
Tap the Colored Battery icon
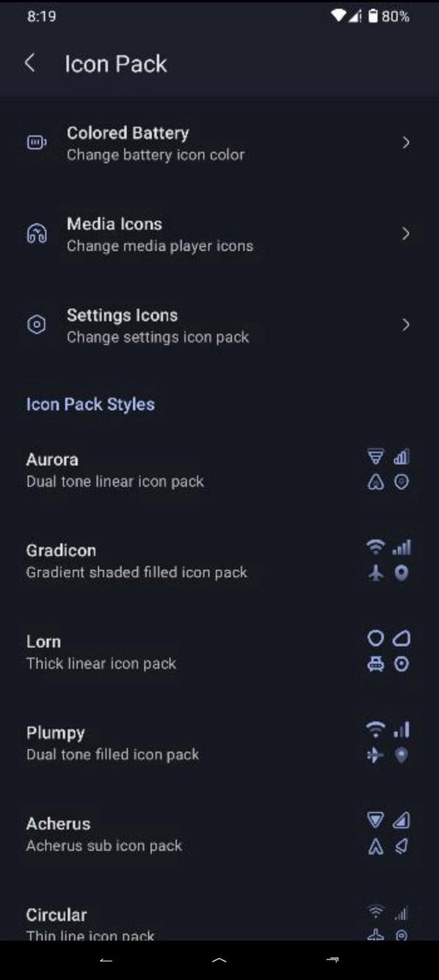(x=37, y=142)
